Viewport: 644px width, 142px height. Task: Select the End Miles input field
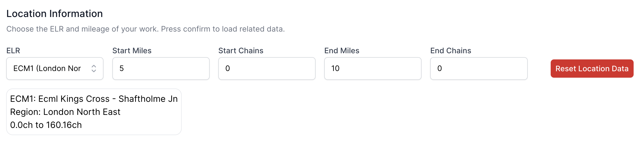tap(372, 69)
